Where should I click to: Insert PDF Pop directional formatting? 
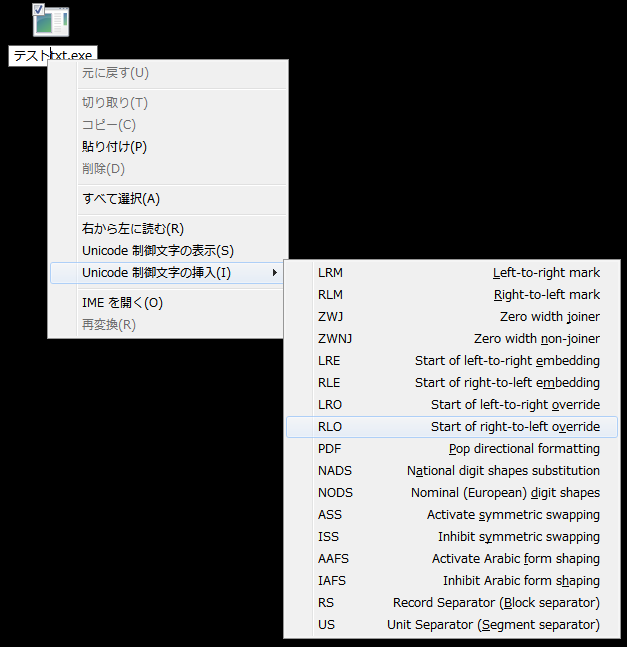coord(452,449)
